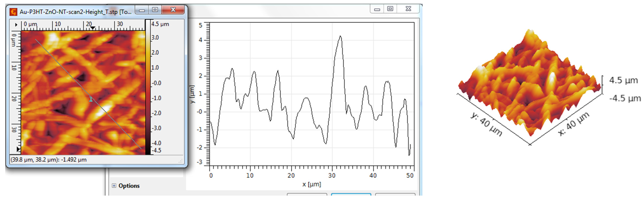Click the Gwyddion icon in data window title bar

pos(13,12)
